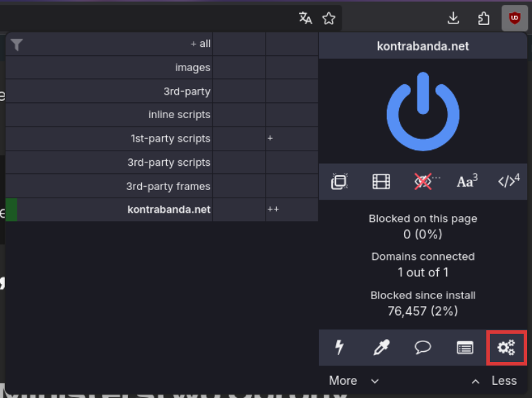532x398 pixels.
Task: Click the green cell beside kontrabanda.net
Action: pyautogui.click(x=11, y=209)
